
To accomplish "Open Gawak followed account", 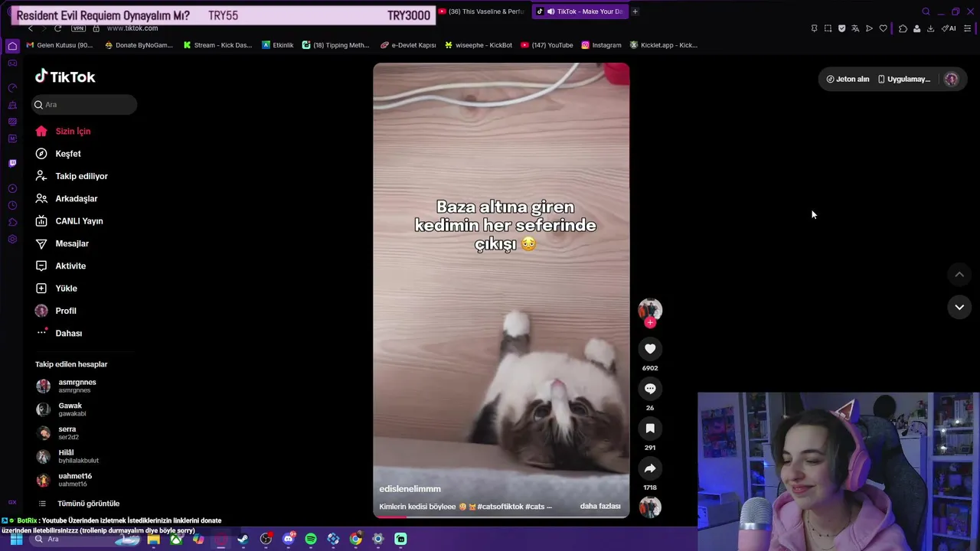I will [x=61, y=409].
